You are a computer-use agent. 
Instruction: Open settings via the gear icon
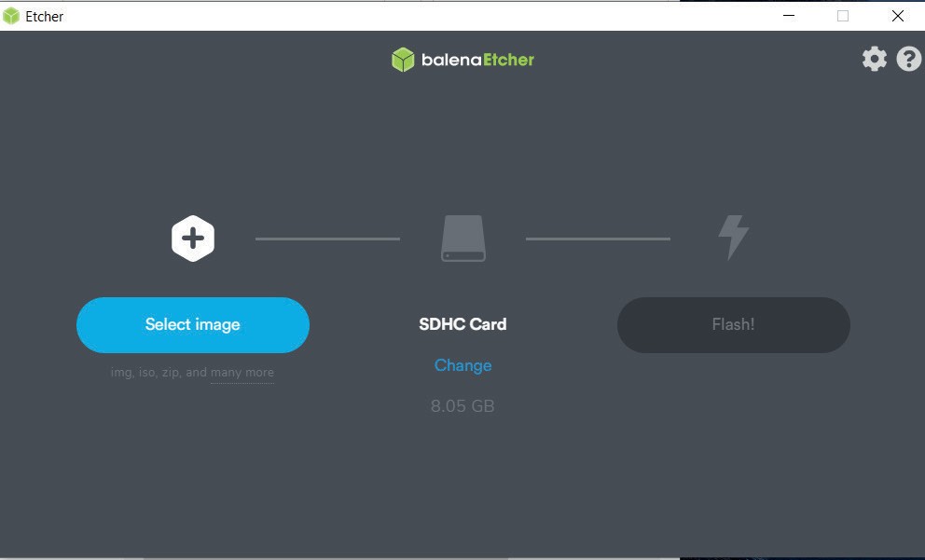[x=875, y=59]
